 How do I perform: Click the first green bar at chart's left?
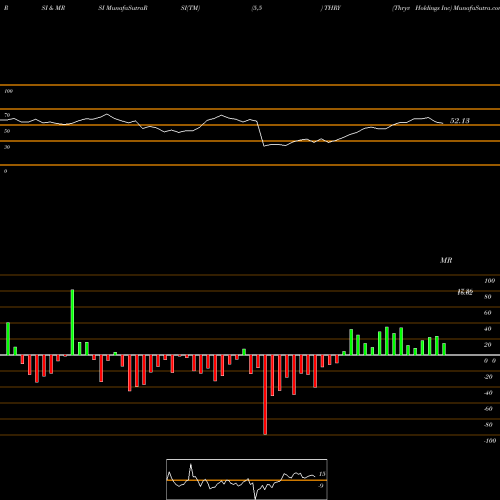coord(8,339)
